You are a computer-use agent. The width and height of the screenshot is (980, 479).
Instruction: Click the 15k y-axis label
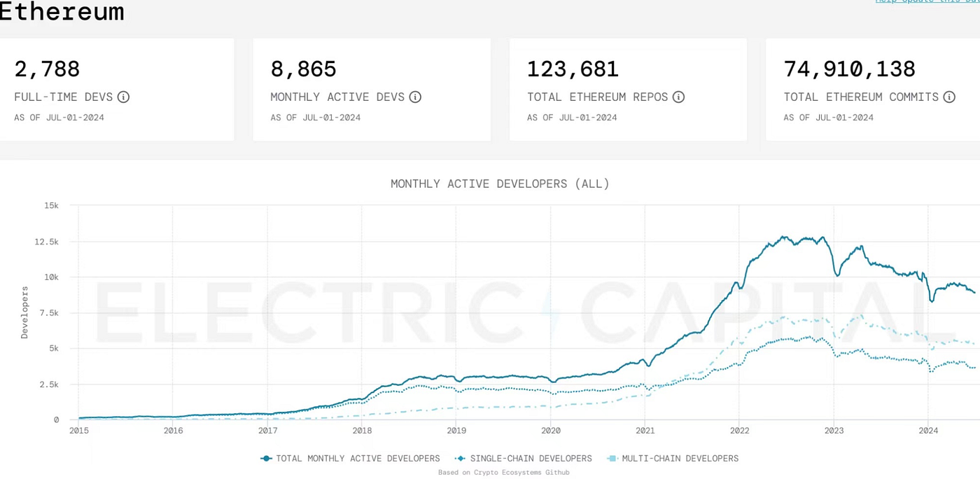(x=52, y=205)
